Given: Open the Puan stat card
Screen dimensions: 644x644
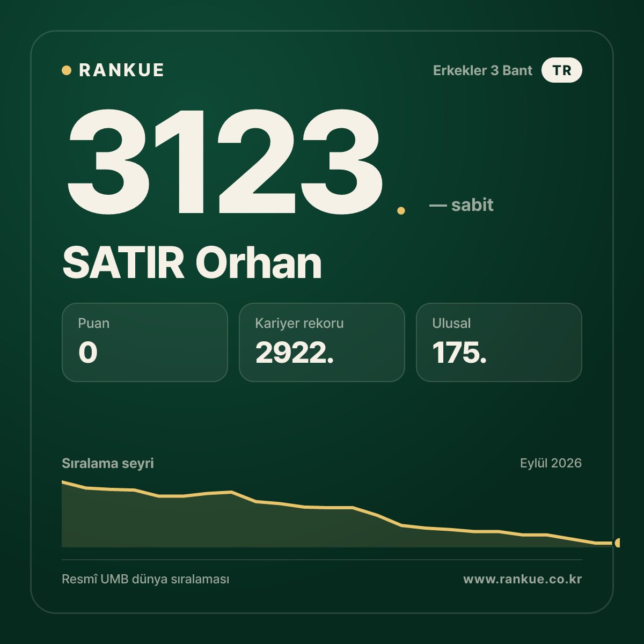Looking at the screenshot, I should click(145, 342).
